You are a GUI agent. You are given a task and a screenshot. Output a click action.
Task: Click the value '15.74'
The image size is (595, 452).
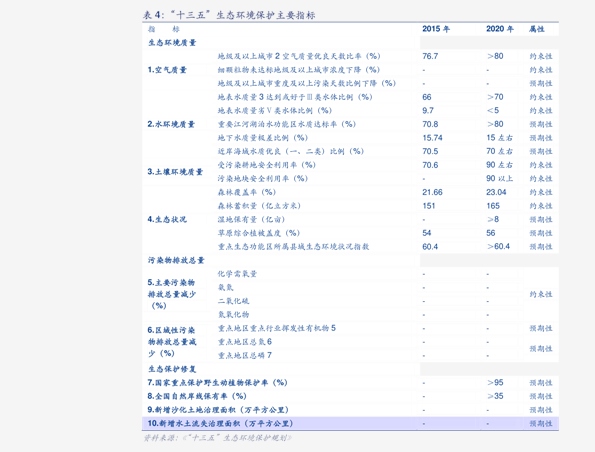[x=432, y=138]
